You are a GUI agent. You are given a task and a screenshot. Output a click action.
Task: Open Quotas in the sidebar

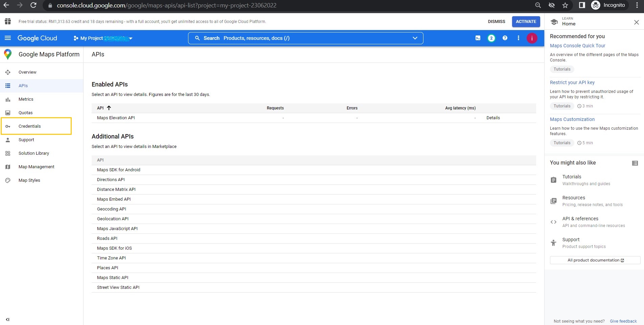[x=42, y=113]
